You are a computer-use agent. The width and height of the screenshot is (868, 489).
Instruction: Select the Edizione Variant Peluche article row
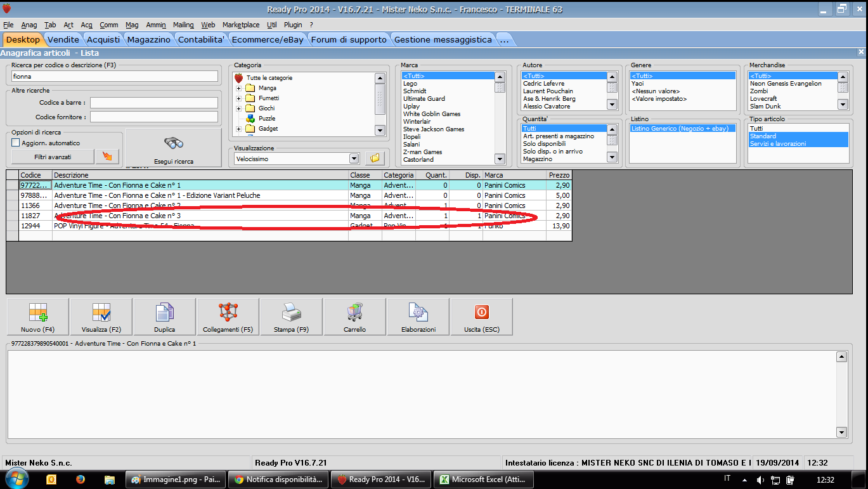point(295,195)
